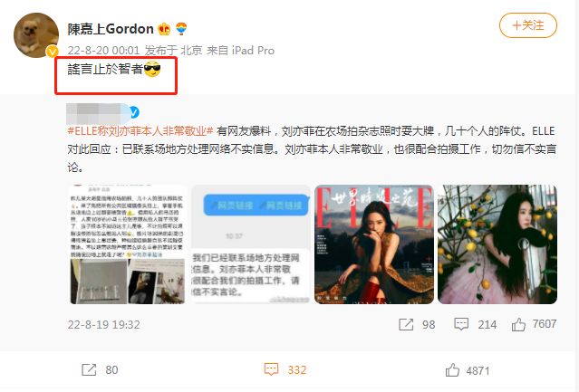579x392 pixels.
Task: Click the blue verified badge of the reposted author
Action: click(x=134, y=112)
